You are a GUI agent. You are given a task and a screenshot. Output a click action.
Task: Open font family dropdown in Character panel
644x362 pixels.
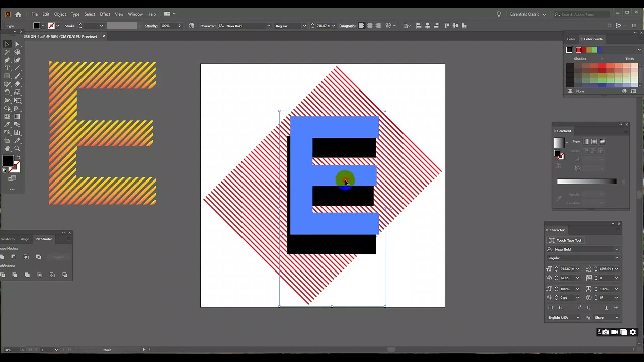[x=617, y=249]
